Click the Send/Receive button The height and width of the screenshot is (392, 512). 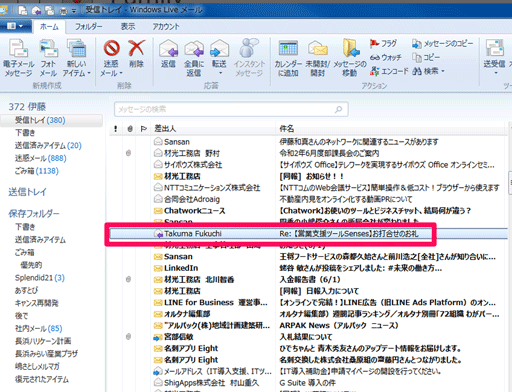tap(495, 53)
